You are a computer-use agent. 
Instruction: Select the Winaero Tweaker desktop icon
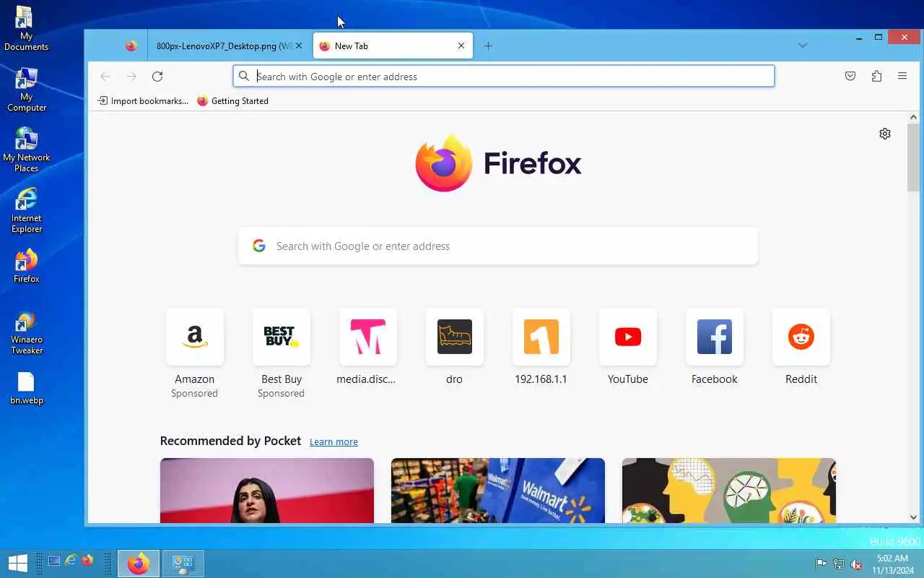coord(27,332)
